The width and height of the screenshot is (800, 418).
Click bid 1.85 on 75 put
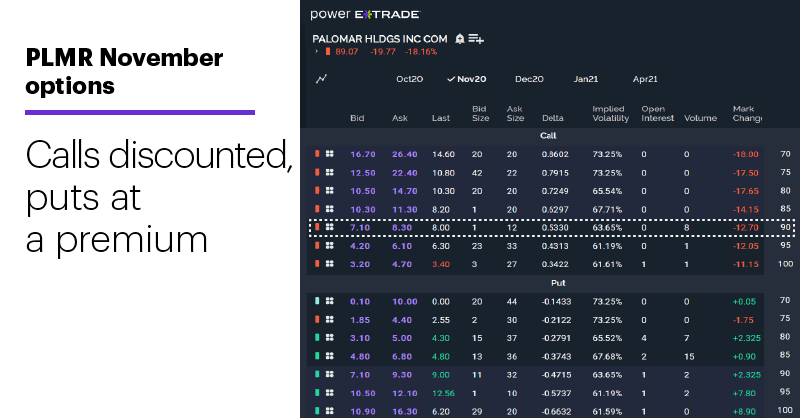point(360,320)
